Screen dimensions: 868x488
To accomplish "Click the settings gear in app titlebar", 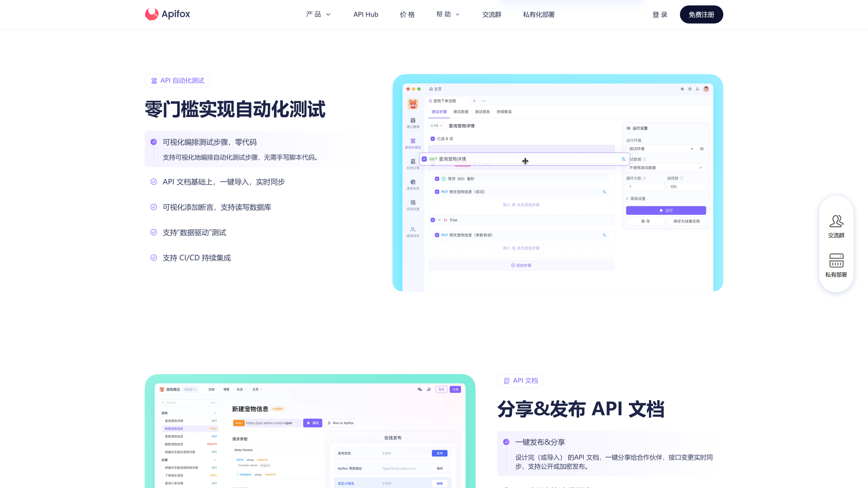I will coord(682,89).
